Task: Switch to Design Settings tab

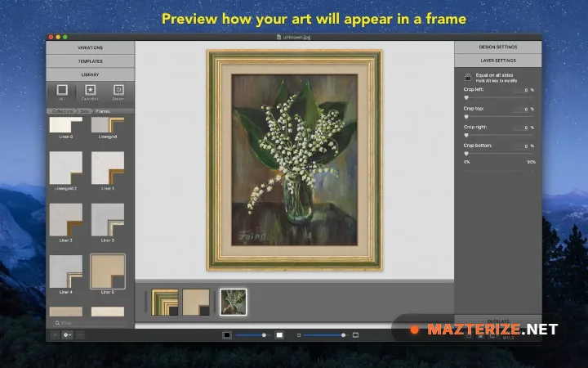Action: [x=498, y=47]
